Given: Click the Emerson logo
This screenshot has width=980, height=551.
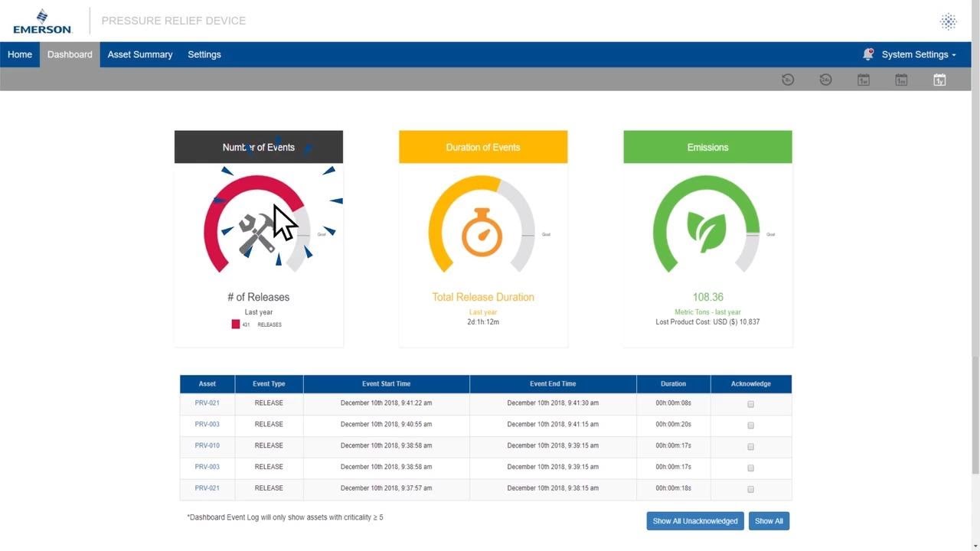Looking at the screenshot, I should click(42, 21).
